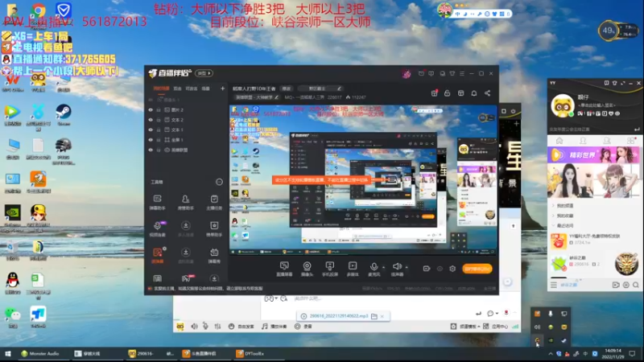Edit the 英雄联盟 category label

[x=257, y=97]
